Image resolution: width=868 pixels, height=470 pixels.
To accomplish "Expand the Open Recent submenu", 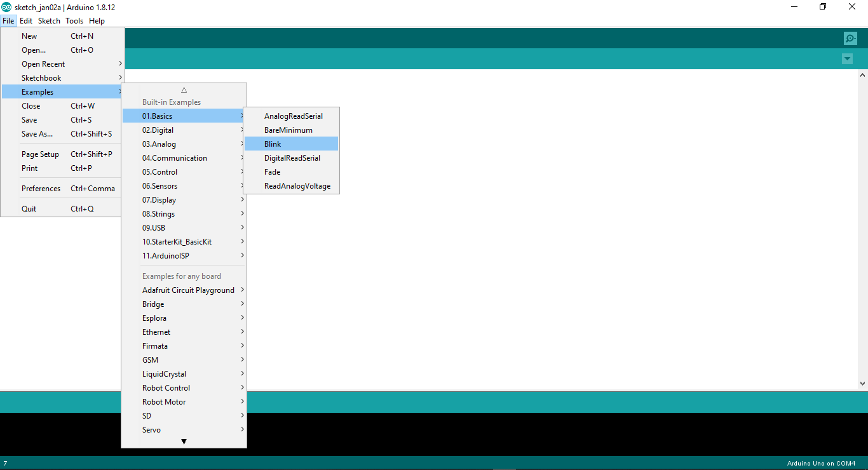I will point(43,64).
